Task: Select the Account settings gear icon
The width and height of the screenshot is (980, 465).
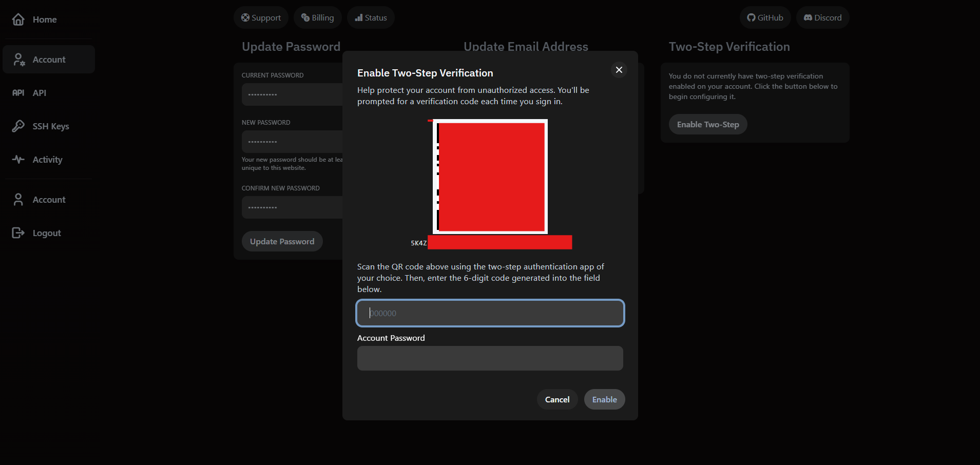Action: (18, 59)
